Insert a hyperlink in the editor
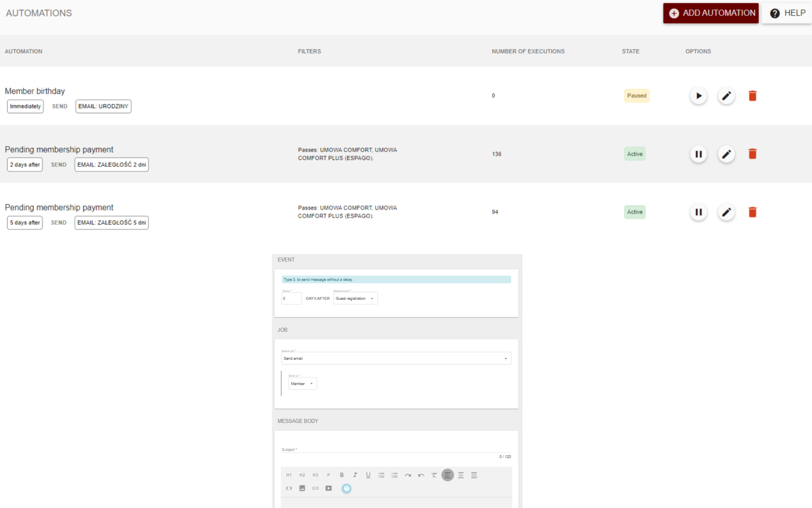The image size is (812, 508). [315, 488]
